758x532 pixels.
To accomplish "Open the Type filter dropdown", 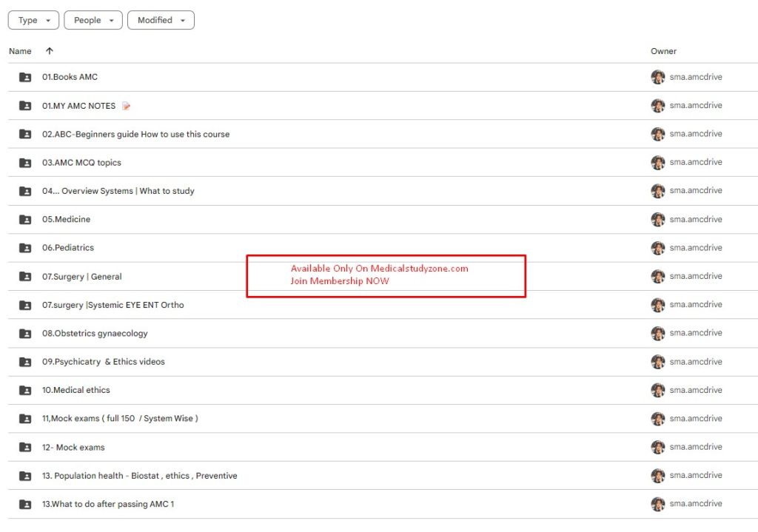I will coord(33,20).
